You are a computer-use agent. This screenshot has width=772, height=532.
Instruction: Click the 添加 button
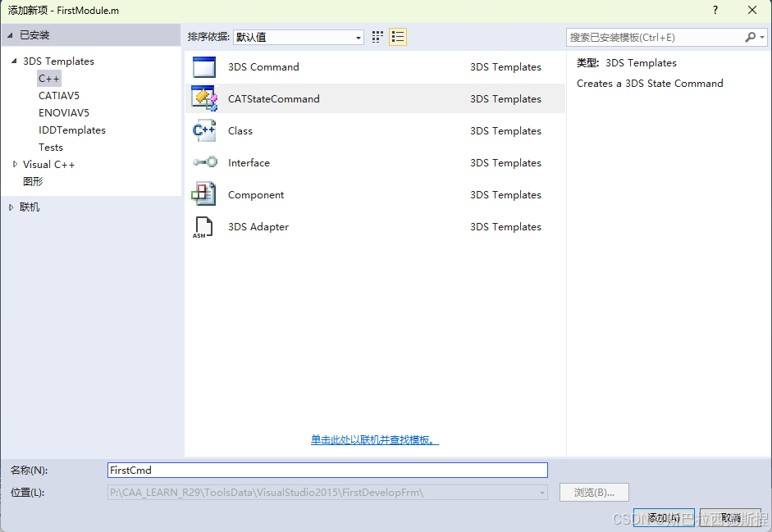coord(664,518)
